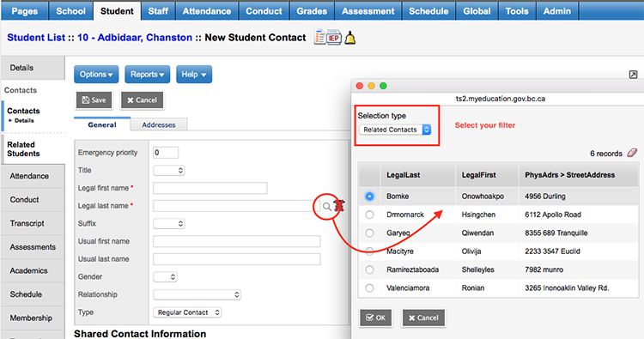This screenshot has height=339, width=644.
Task: Click the Cancel button beside Save
Action: click(x=142, y=100)
